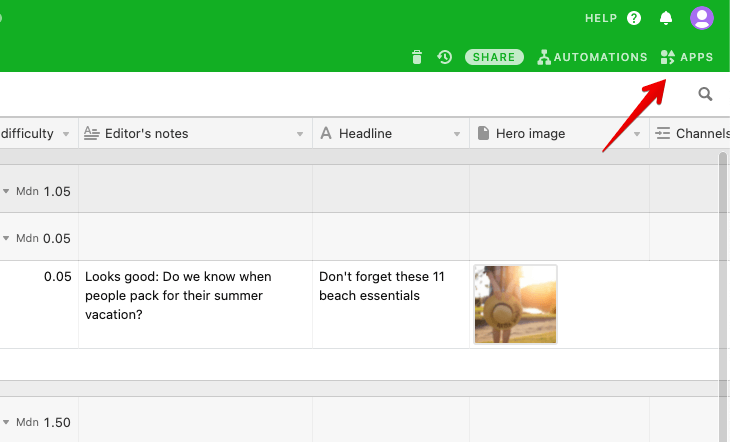
Task: Open the AUTOMATIONS panel
Action: tap(592, 57)
